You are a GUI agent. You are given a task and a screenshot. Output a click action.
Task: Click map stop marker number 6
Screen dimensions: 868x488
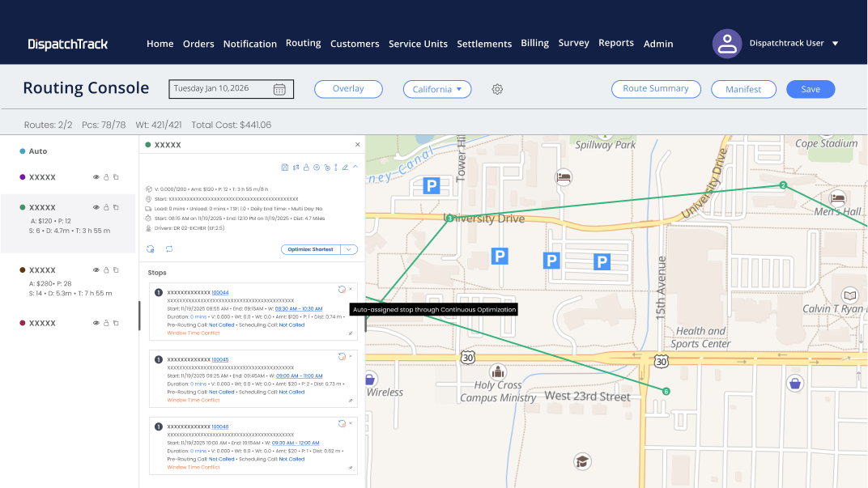click(x=666, y=391)
